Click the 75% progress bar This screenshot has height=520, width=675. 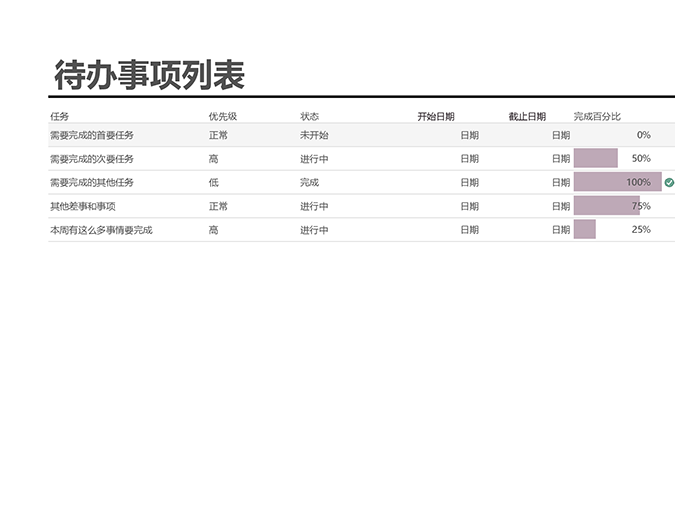click(x=607, y=205)
